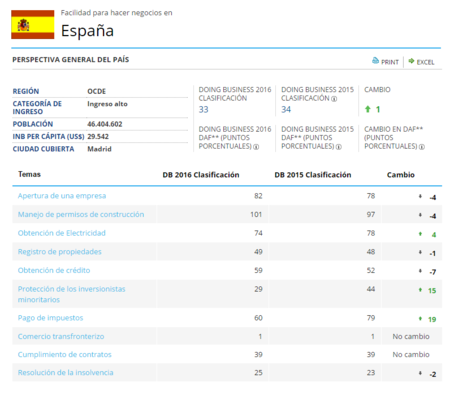
Task: Click info icon beside Doing Business 2015 Clasificación
Action: (334, 99)
